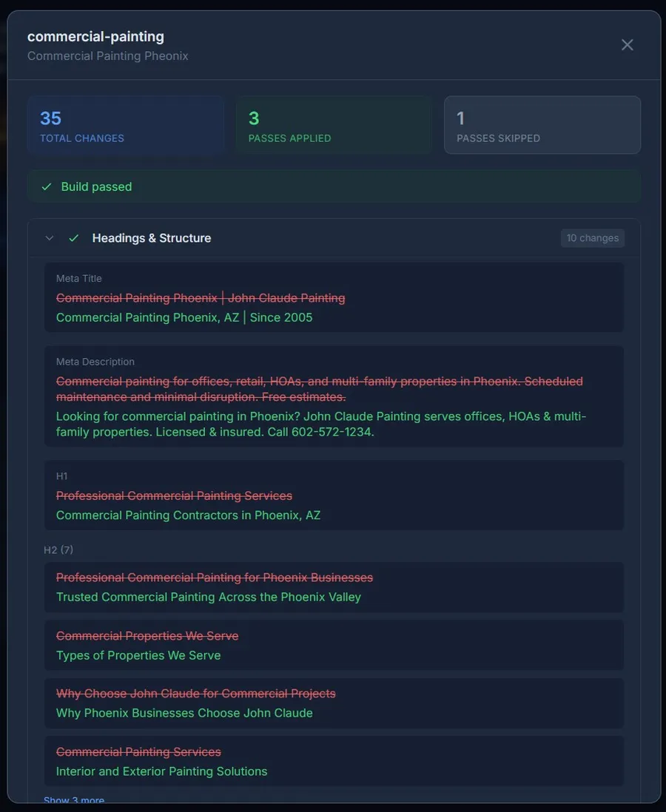Click the Build passed checkmark icon
Screen dimensions: 666x812
47,187
